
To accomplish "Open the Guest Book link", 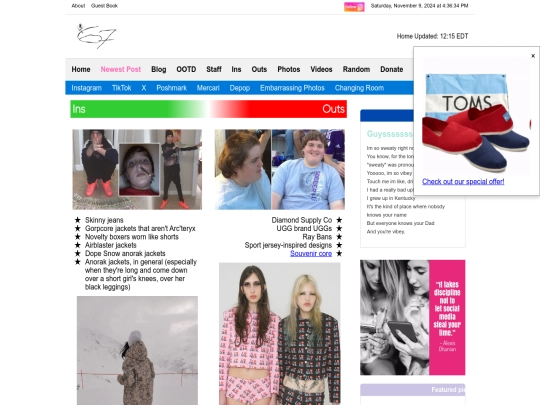I will [x=104, y=6].
